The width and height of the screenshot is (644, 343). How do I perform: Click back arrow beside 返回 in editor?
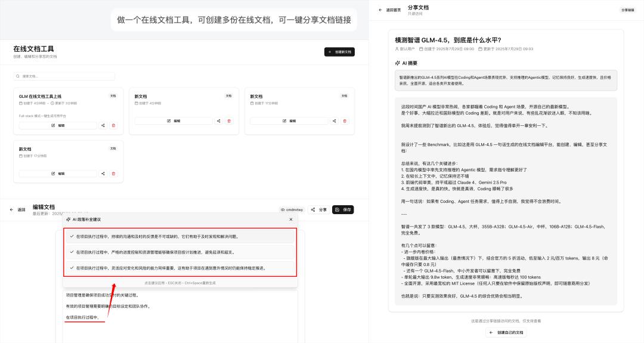(11, 210)
